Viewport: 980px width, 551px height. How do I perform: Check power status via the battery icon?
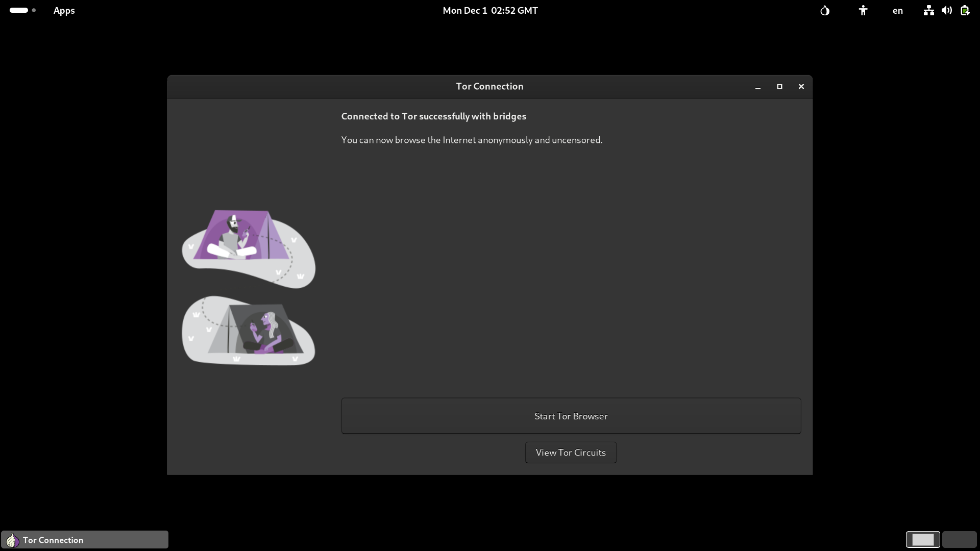[x=965, y=10]
